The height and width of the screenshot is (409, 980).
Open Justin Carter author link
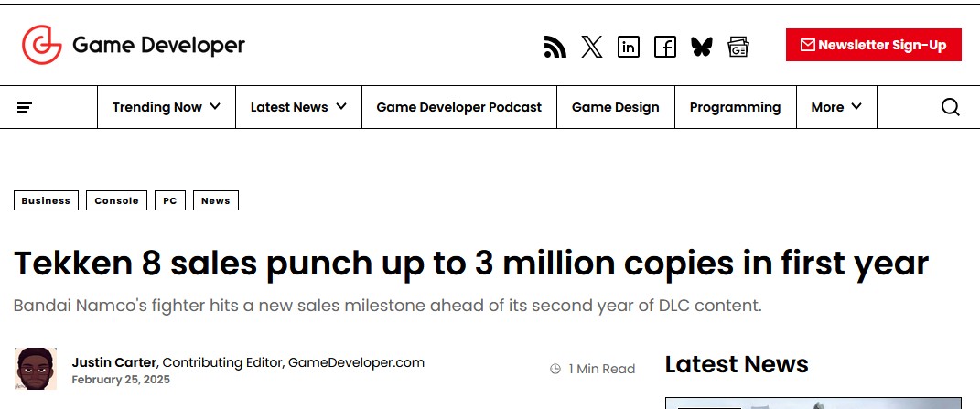[113, 362]
